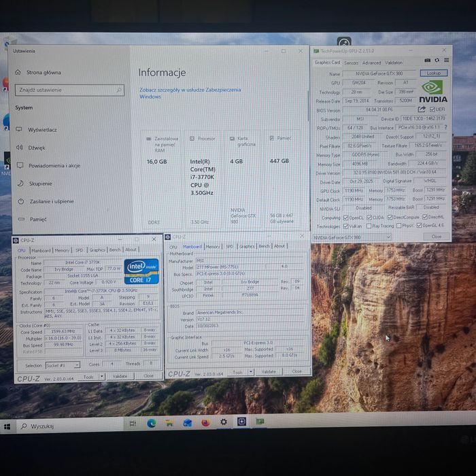
Task: Enable the Ray Tracing checkbox
Action: [x=369, y=226]
